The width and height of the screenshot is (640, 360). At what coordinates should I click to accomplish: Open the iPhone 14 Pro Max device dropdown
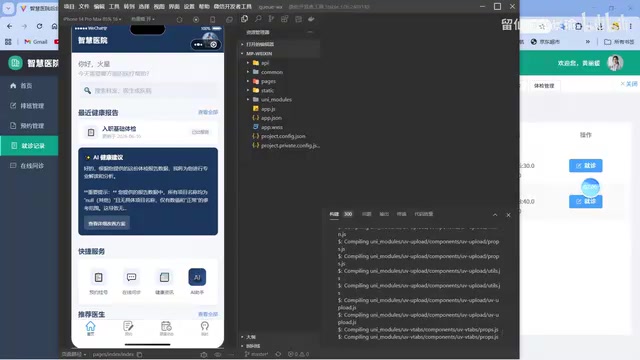coord(92,19)
